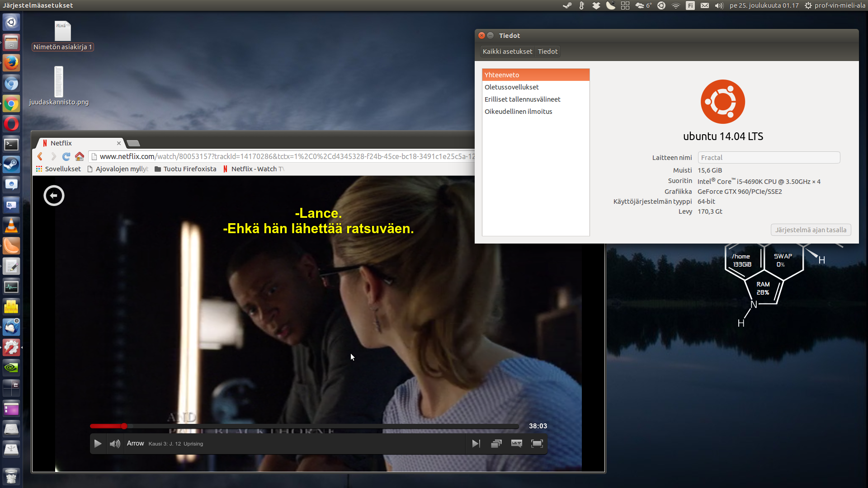Viewport: 868px width, 488px height.
Task: Open the subtitles and audio icon
Action: coord(517,444)
